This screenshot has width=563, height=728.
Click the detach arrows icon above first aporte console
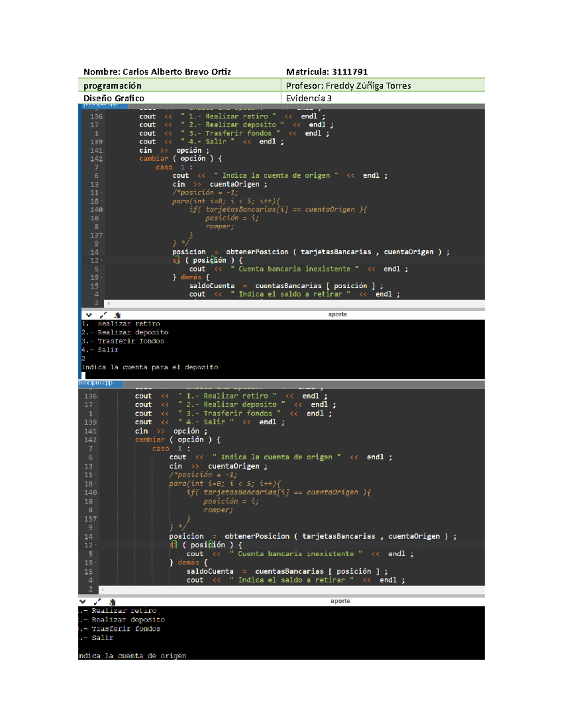(x=103, y=315)
